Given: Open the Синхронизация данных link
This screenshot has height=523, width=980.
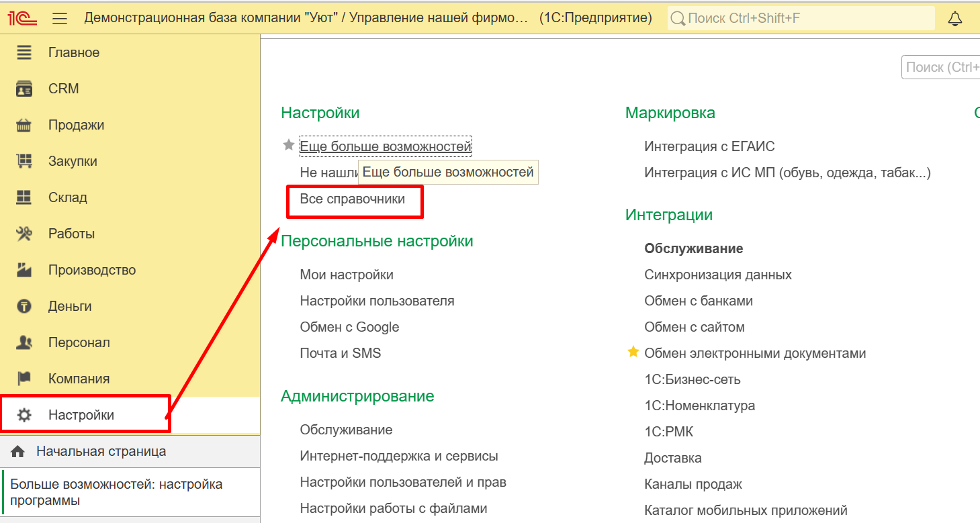Looking at the screenshot, I should point(718,275).
